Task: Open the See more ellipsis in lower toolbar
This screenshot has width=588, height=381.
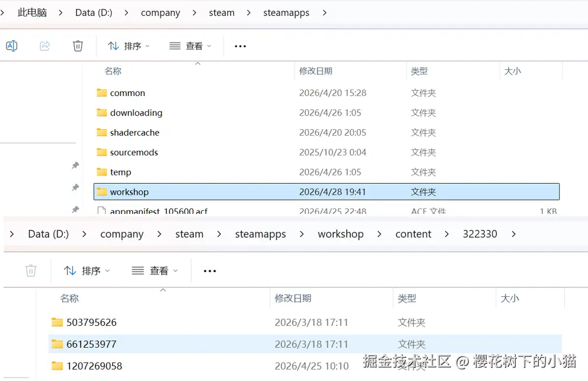Action: point(210,271)
